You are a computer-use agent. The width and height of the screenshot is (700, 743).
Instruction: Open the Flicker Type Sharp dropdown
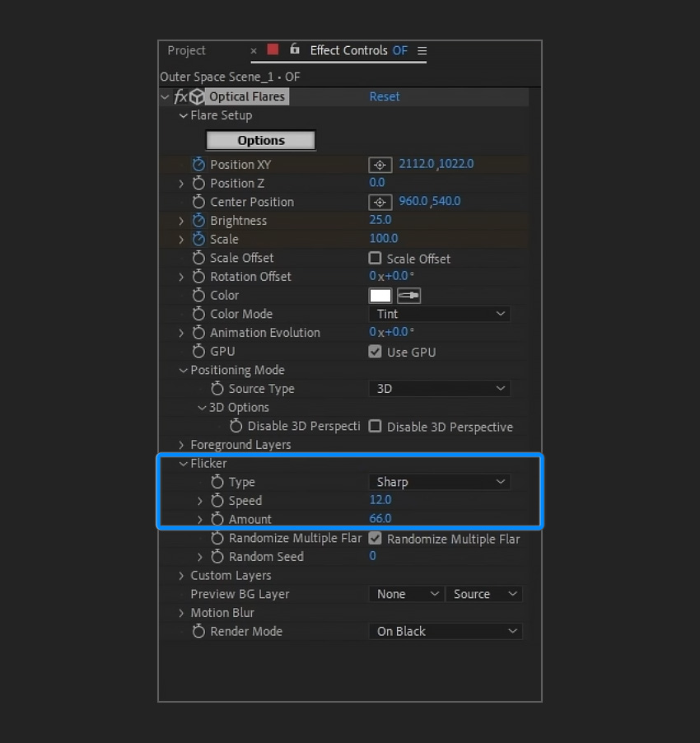[439, 482]
